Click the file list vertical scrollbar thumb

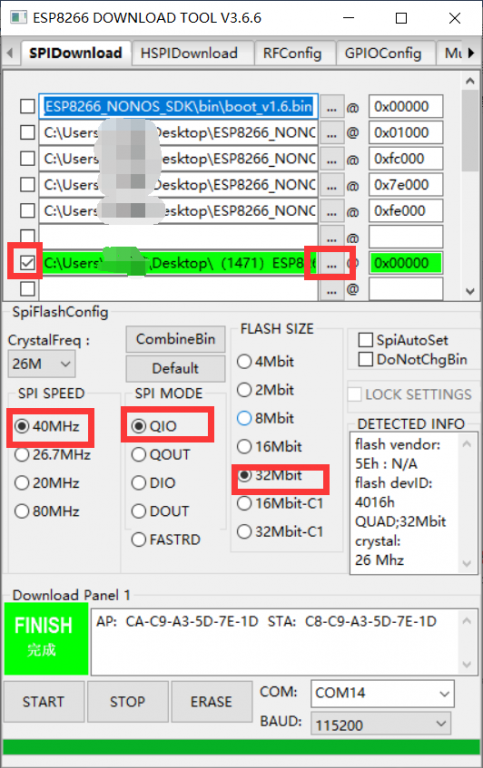[x=470, y=130]
